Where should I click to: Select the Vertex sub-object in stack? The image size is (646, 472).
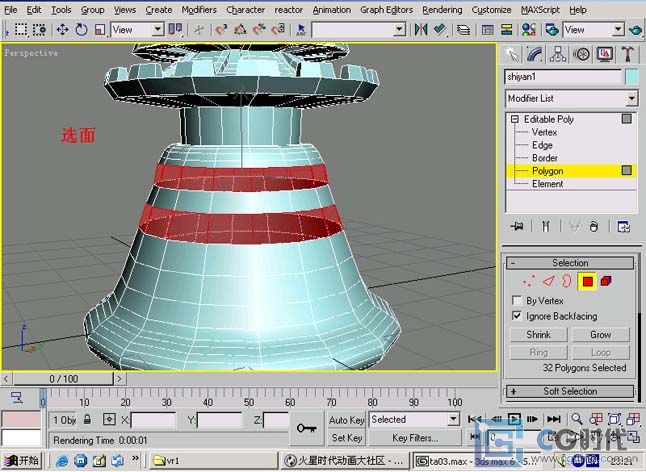[x=544, y=132]
